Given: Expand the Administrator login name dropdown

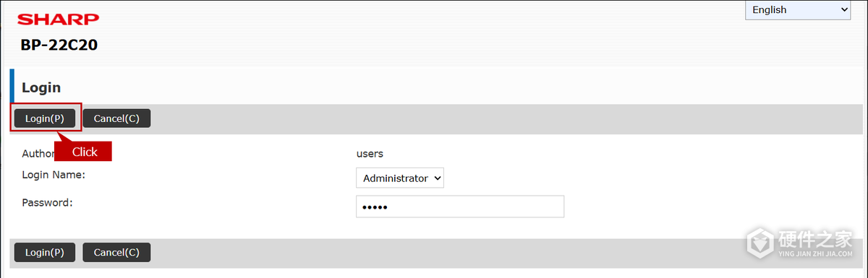Looking at the screenshot, I should pyautogui.click(x=400, y=178).
